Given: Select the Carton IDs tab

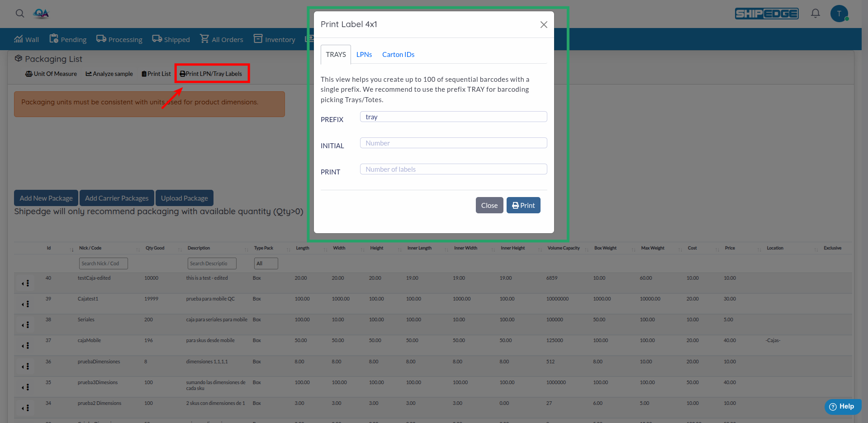Looking at the screenshot, I should 398,55.
